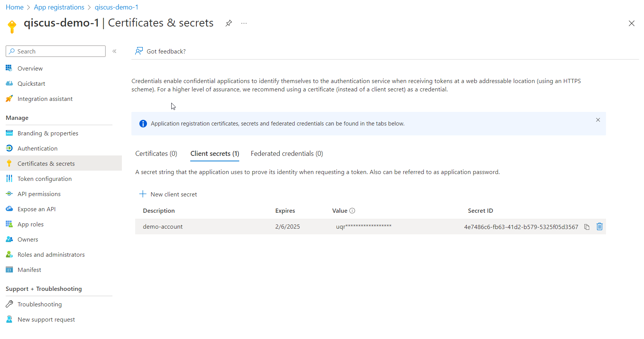Click the Description column header
This screenshot has height=339, width=644.
click(x=159, y=211)
